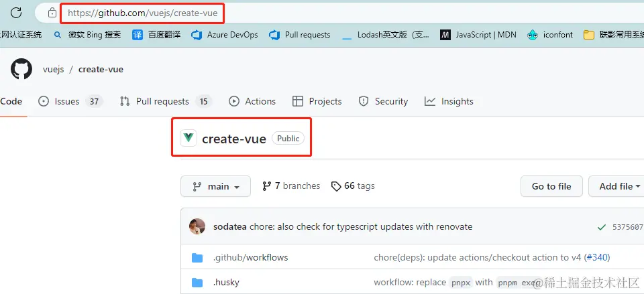Screen dimensions: 644x294
Task: Open the 联影常用系统 bookmarks folder
Action: click(x=614, y=35)
